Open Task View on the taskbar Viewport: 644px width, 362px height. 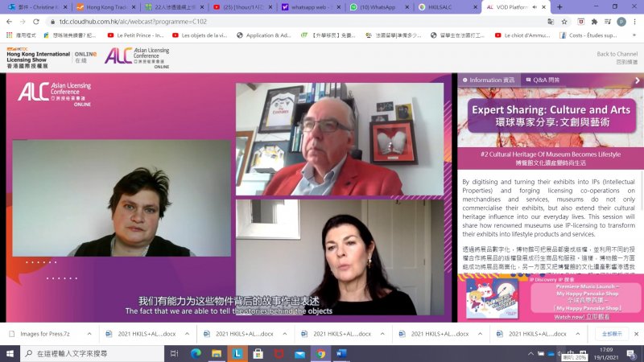(175, 353)
